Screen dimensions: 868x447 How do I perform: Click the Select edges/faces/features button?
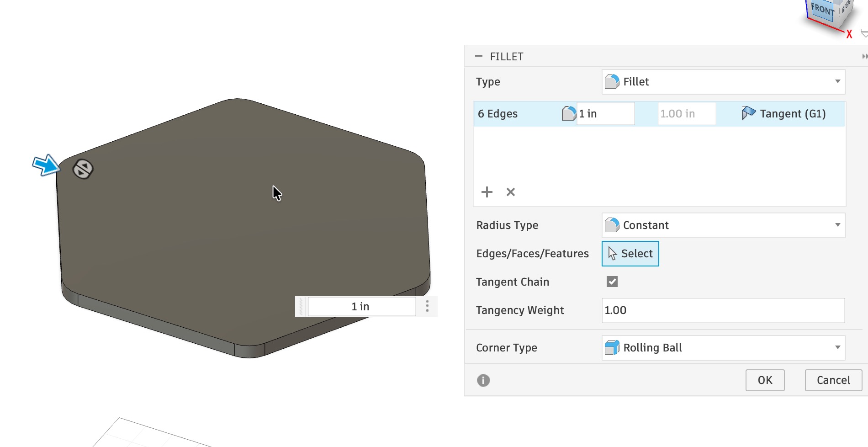click(x=630, y=254)
